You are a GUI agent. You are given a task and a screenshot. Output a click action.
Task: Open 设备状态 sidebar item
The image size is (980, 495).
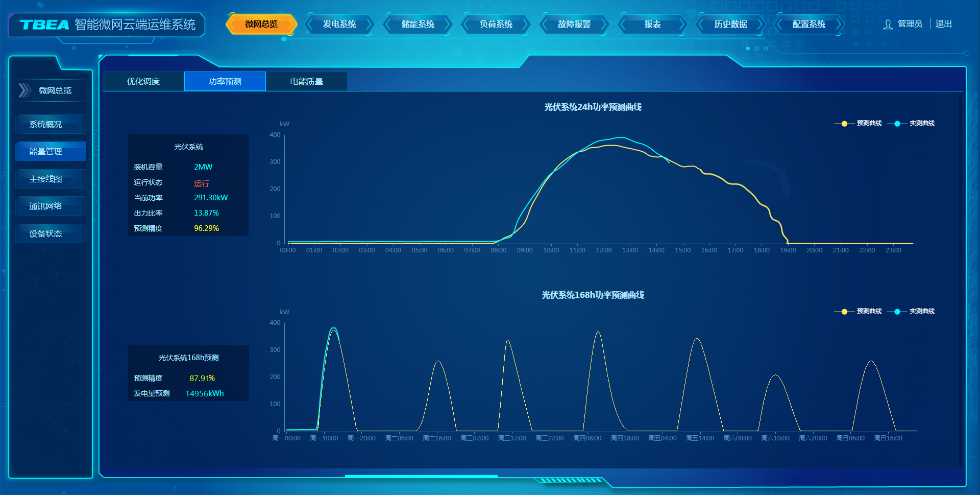point(46,233)
